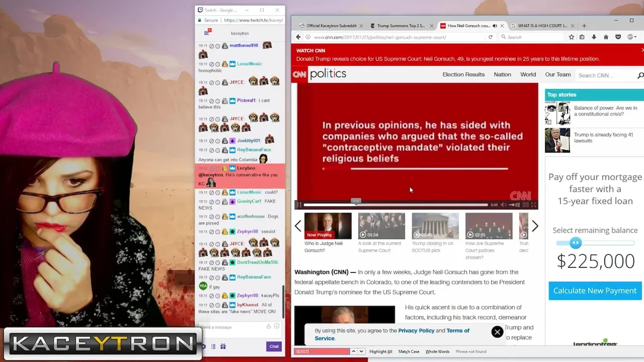
Task: Select 'Who is Judge Neil Gorsuch?' thumbnail
Action: (328, 226)
